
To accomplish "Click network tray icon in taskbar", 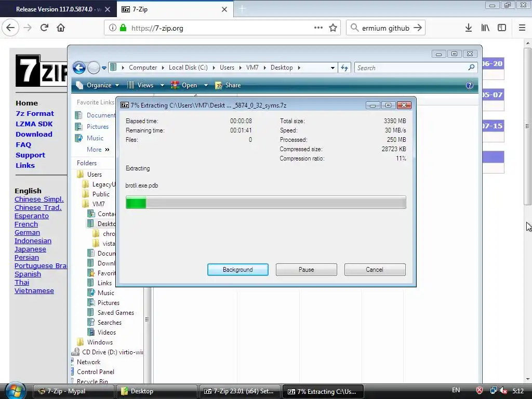I will [494, 391].
